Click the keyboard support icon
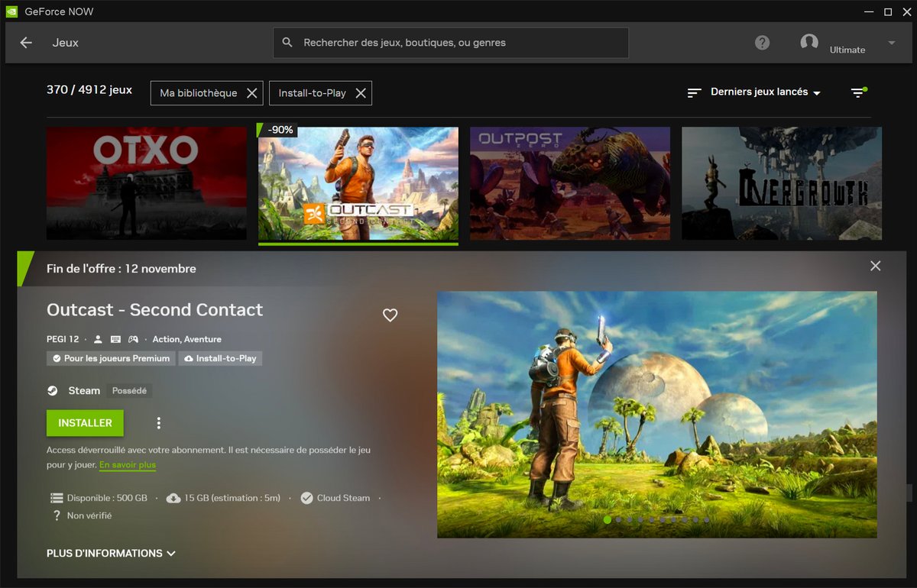The height and width of the screenshot is (588, 917). [115, 339]
